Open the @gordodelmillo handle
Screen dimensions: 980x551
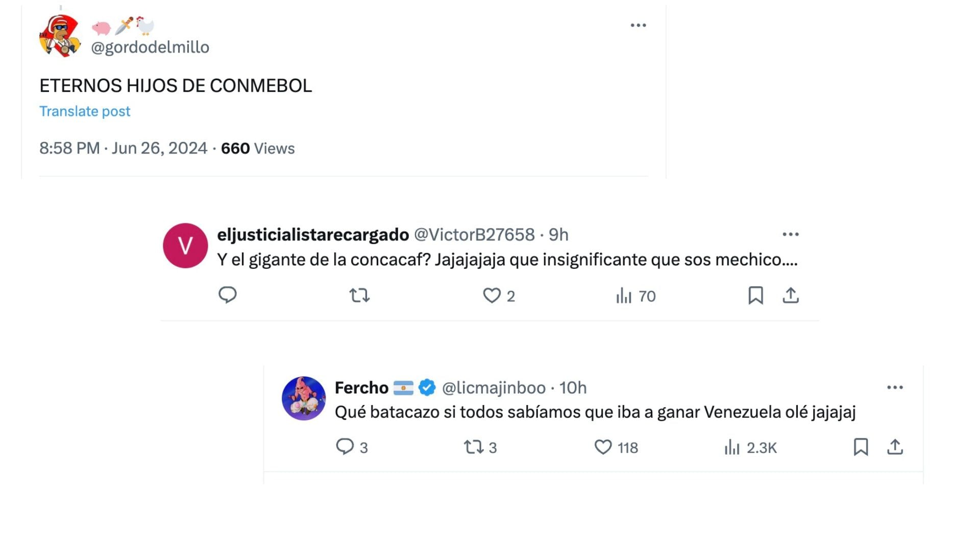pyautogui.click(x=150, y=46)
